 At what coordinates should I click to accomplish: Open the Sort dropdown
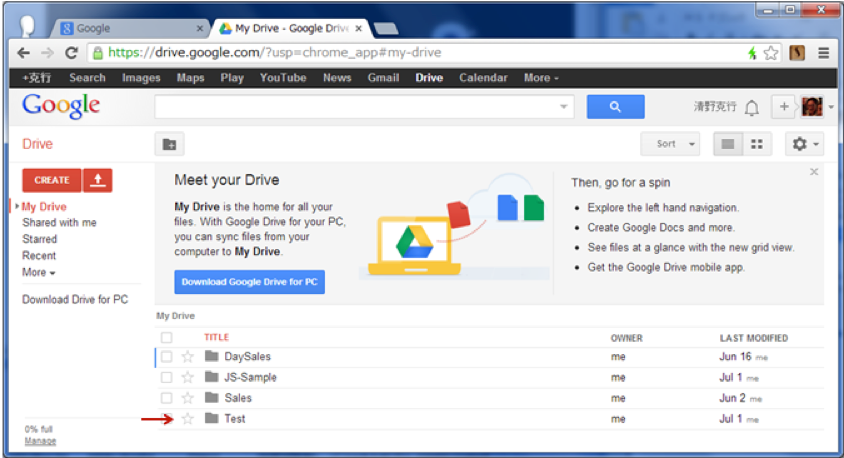(x=670, y=144)
